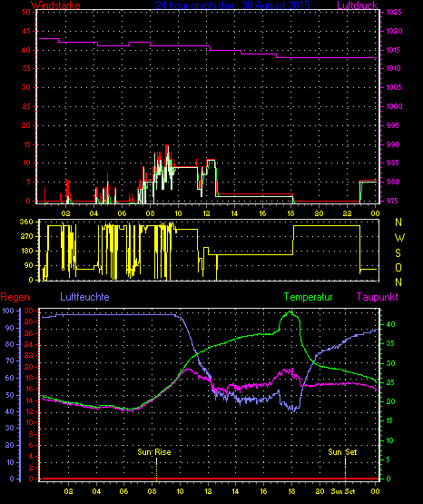The image size is (423, 504).
Task: Click the Sun Set label on the time axis
Action: click(343, 491)
